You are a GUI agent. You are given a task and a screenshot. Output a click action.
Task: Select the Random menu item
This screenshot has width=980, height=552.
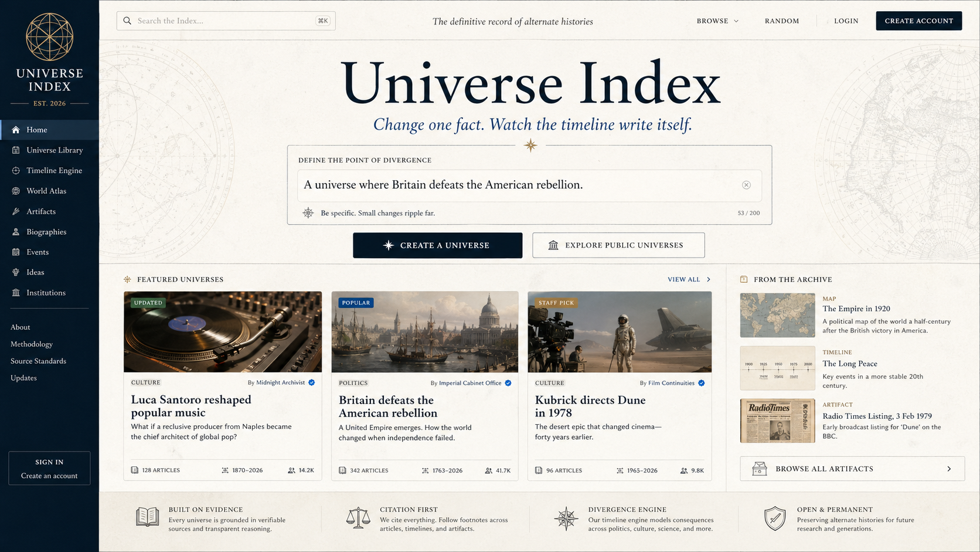781,21
